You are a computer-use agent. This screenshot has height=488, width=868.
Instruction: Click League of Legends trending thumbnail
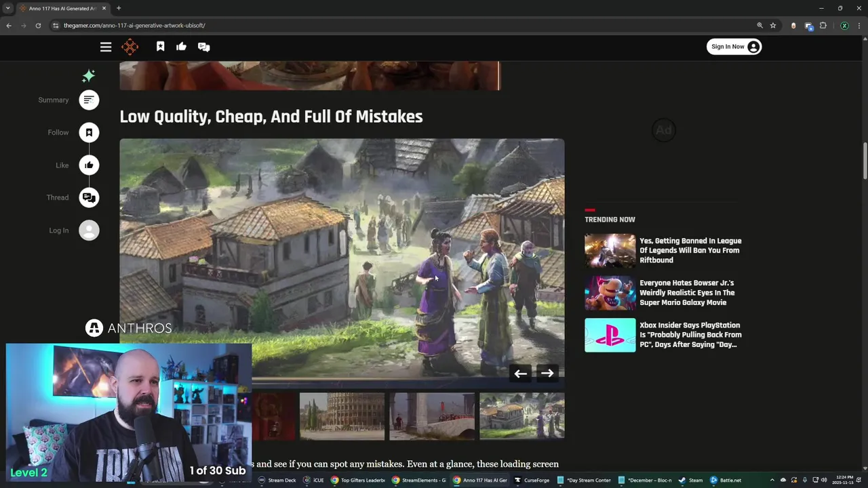[610, 251]
